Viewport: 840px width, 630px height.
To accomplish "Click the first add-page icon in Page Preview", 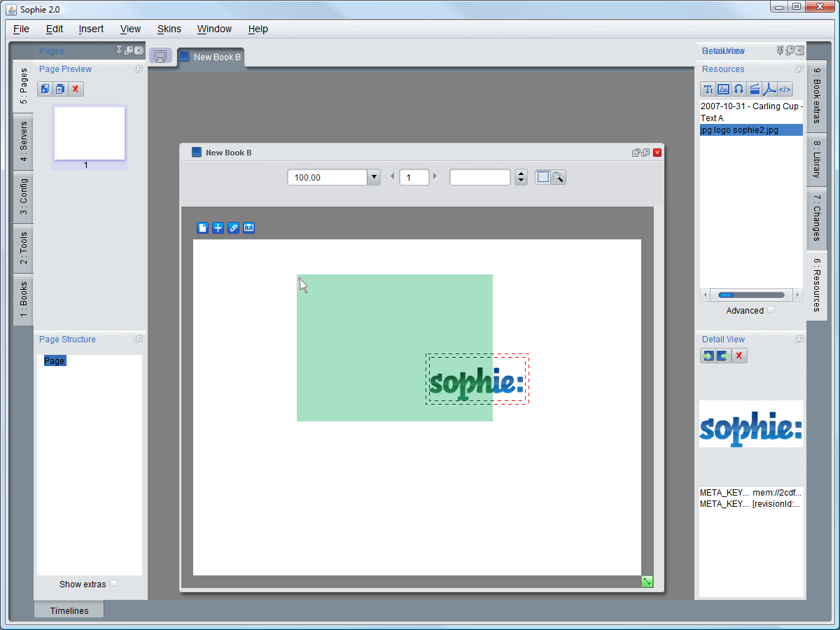I will [45, 89].
